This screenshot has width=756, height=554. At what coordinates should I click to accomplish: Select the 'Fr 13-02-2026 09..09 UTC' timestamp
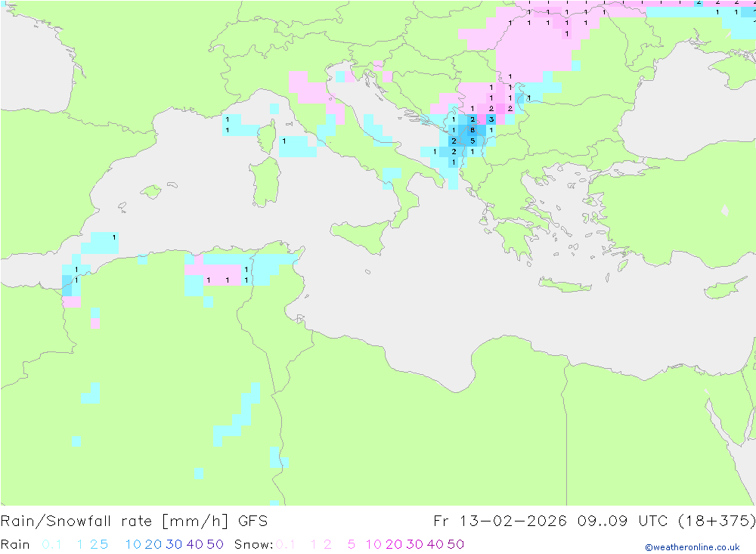(550, 522)
